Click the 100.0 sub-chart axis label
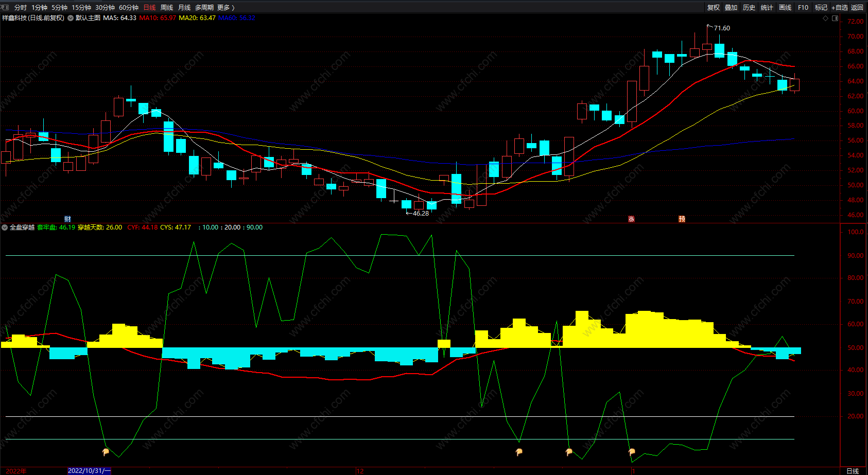This screenshot has width=868, height=475. tap(855, 232)
